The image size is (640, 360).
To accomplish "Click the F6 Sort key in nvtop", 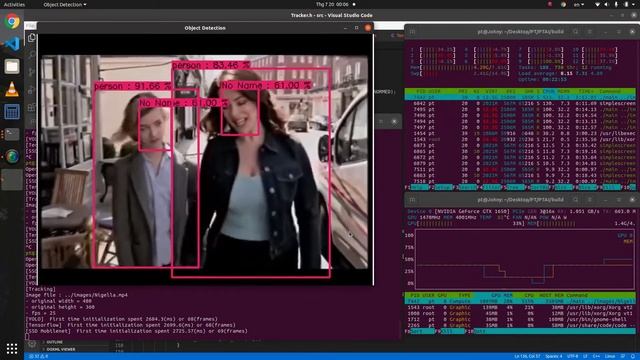I will pos(420,331).
